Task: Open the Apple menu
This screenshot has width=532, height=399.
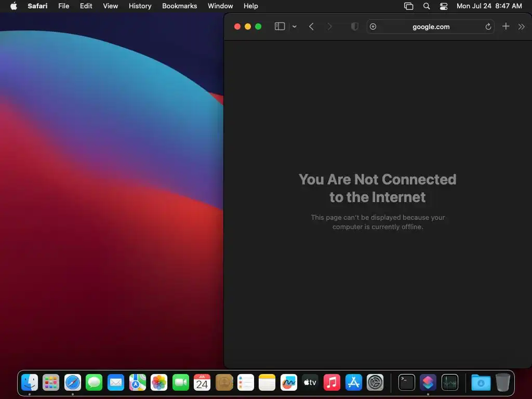Action: (14, 6)
